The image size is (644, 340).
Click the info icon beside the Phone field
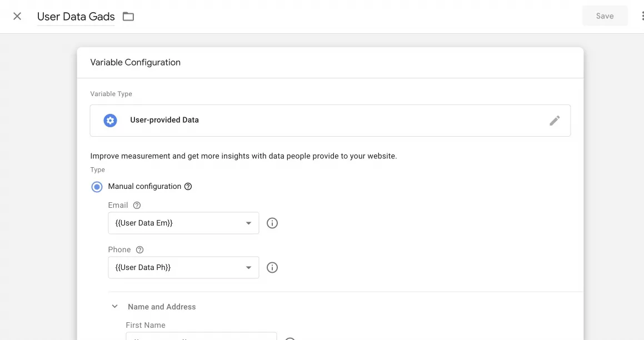(x=272, y=267)
